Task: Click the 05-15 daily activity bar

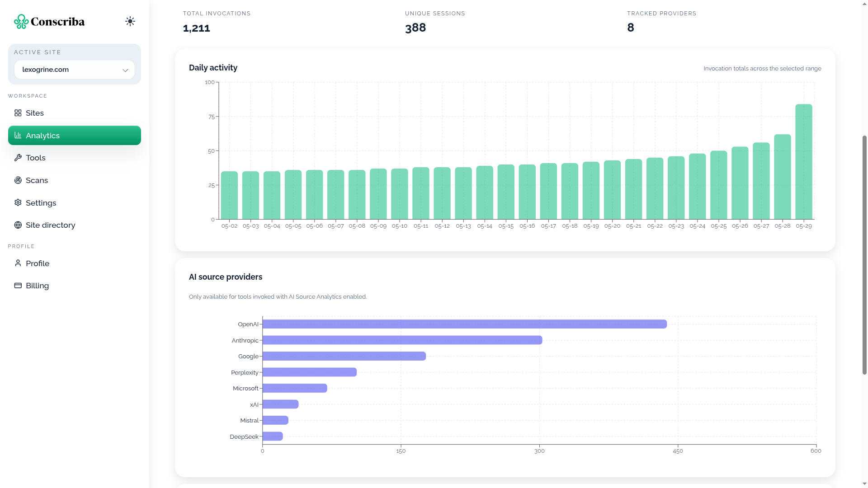Action: coord(506,192)
